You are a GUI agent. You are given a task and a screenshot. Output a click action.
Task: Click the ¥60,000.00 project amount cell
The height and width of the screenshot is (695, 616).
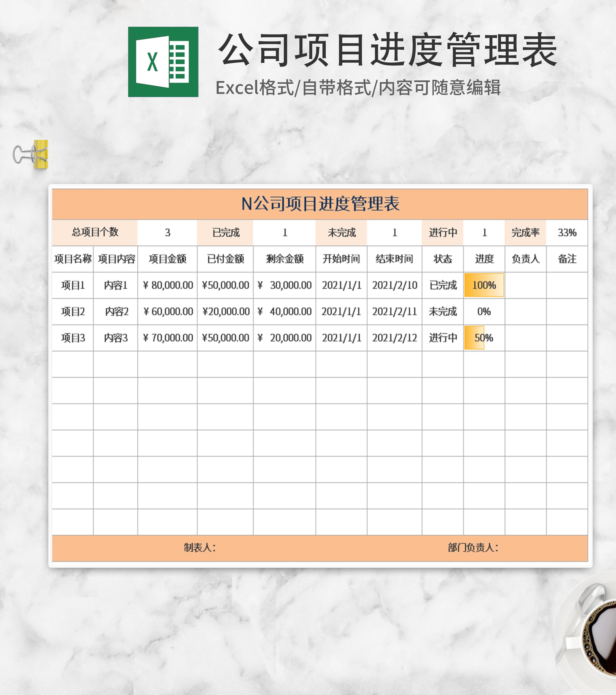(167, 311)
